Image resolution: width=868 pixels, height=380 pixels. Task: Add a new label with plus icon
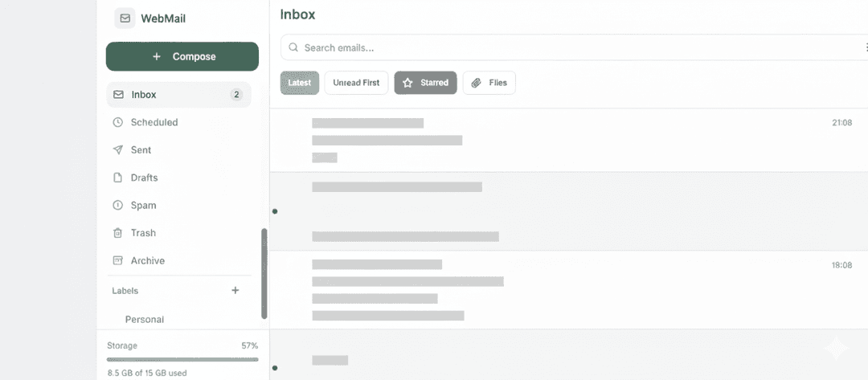(x=235, y=291)
